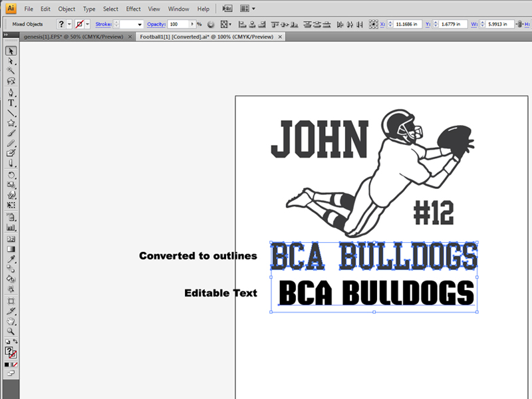Click the Change Screen Mode button
Screen dimensions: 532x399
point(11,374)
